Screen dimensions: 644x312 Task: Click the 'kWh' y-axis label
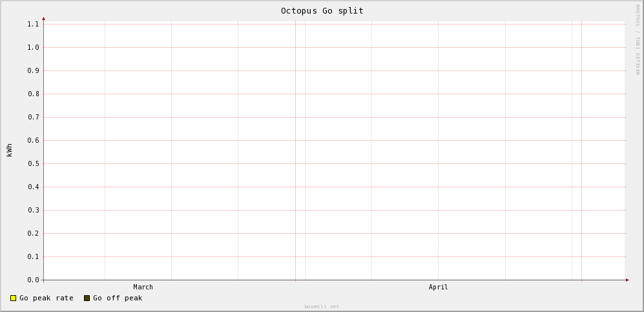10,150
